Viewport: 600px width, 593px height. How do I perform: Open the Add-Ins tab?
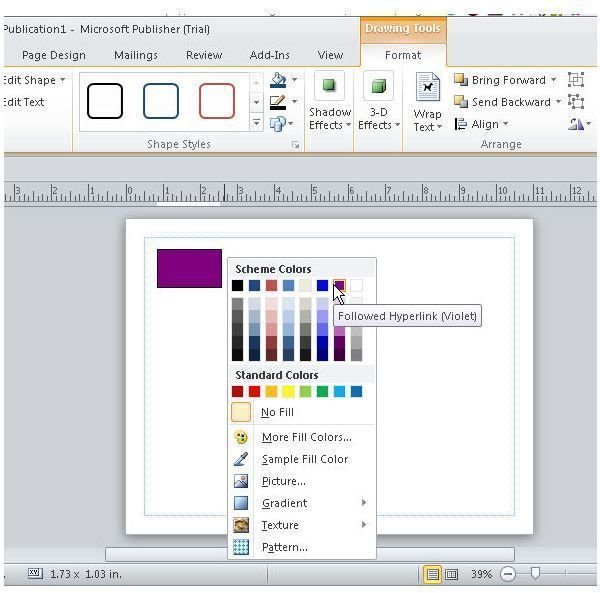[269, 55]
